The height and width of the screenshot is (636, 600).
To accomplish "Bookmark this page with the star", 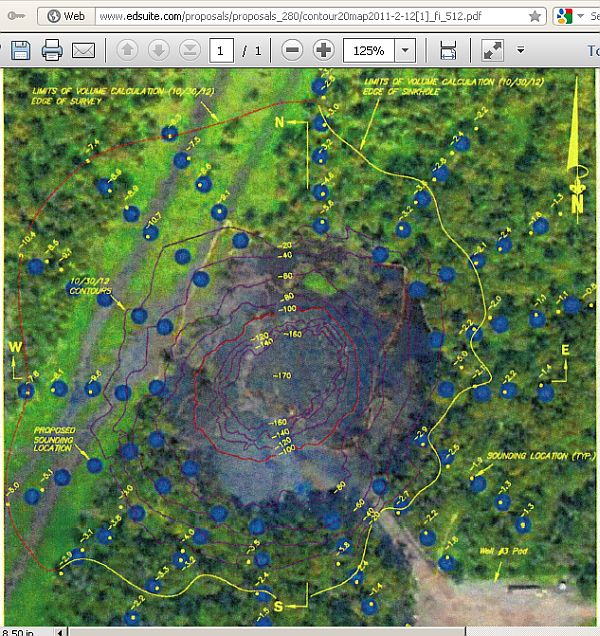I will [x=535, y=16].
